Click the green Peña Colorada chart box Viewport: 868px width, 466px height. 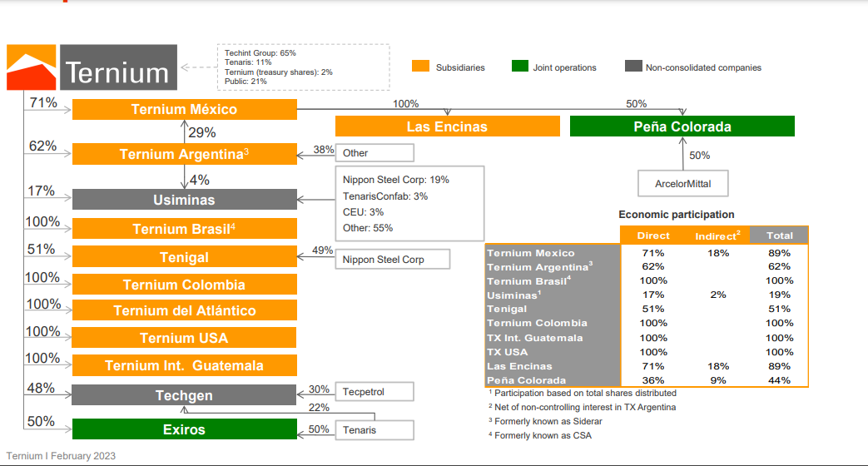tap(682, 126)
